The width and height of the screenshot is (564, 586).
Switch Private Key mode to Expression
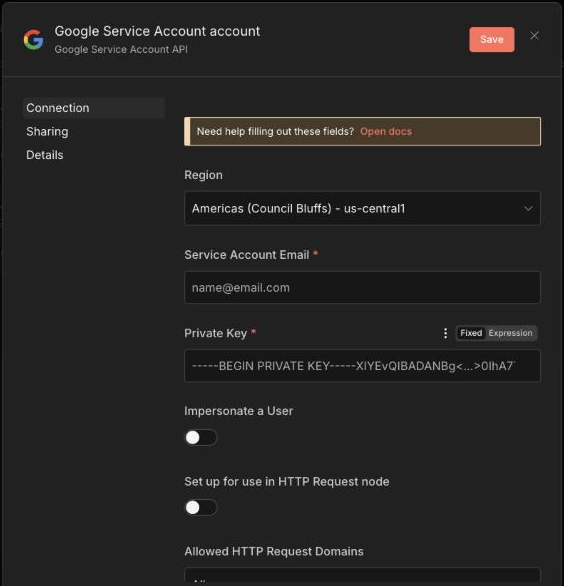510,333
